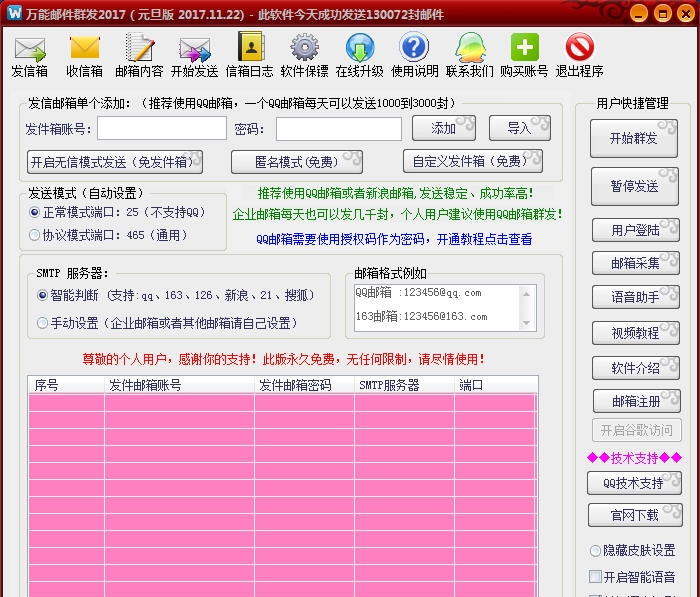Open the 语音助手 button
The height and width of the screenshot is (597, 700).
pos(636,297)
